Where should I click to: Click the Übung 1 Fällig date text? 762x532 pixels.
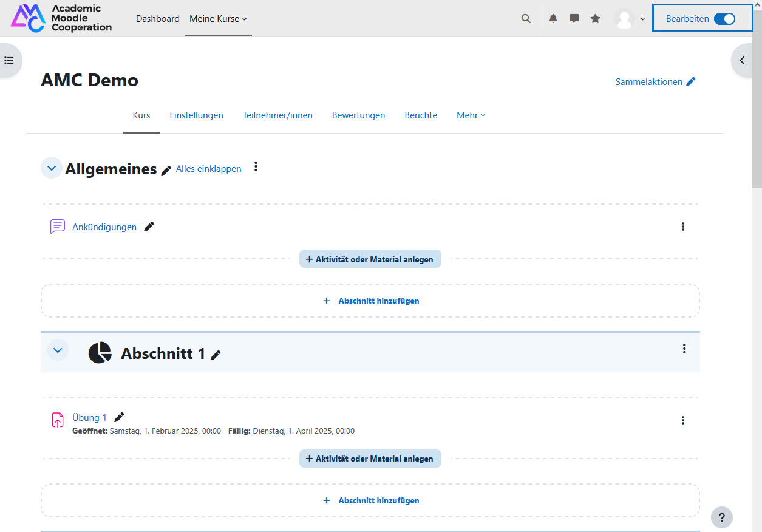(291, 431)
